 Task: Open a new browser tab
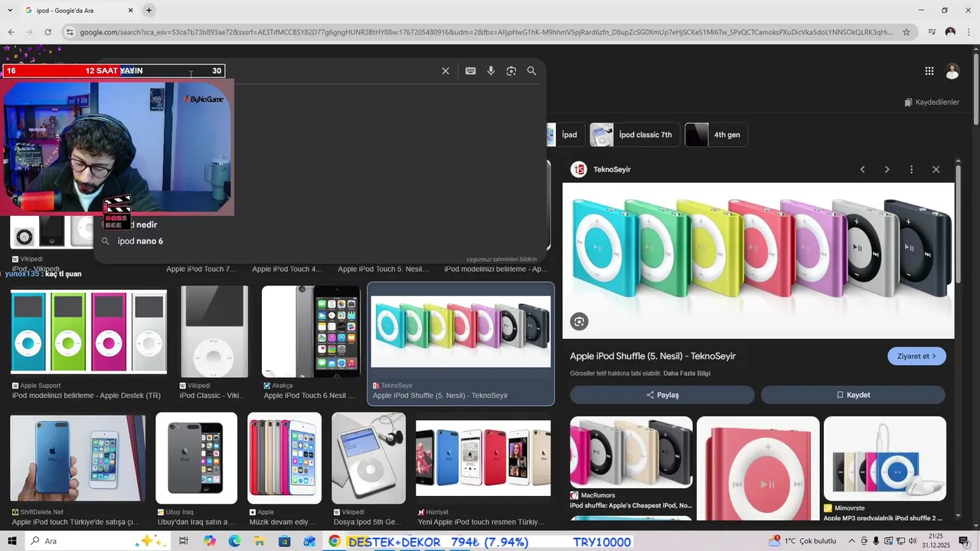pyautogui.click(x=149, y=11)
